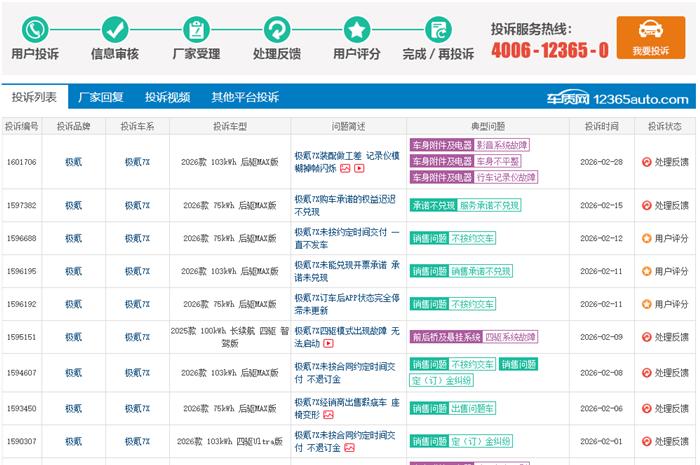Click 用户评分 status icon for complaint 1596688
Viewport: 700px width, 465px height.
[646, 239]
